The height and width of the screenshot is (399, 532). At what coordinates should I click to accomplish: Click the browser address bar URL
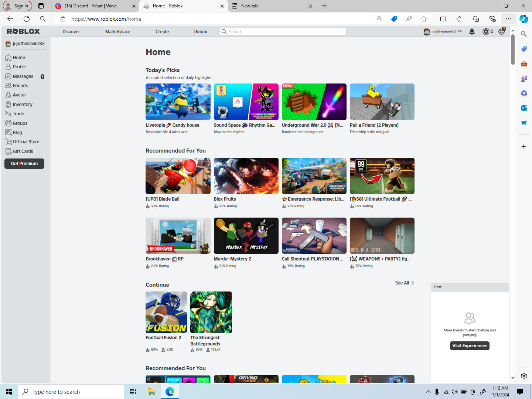(x=106, y=19)
